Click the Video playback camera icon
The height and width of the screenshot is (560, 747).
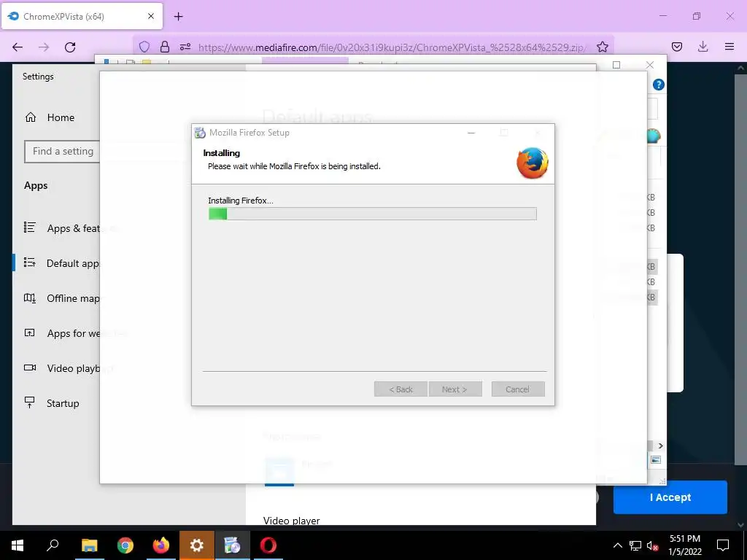coord(30,367)
